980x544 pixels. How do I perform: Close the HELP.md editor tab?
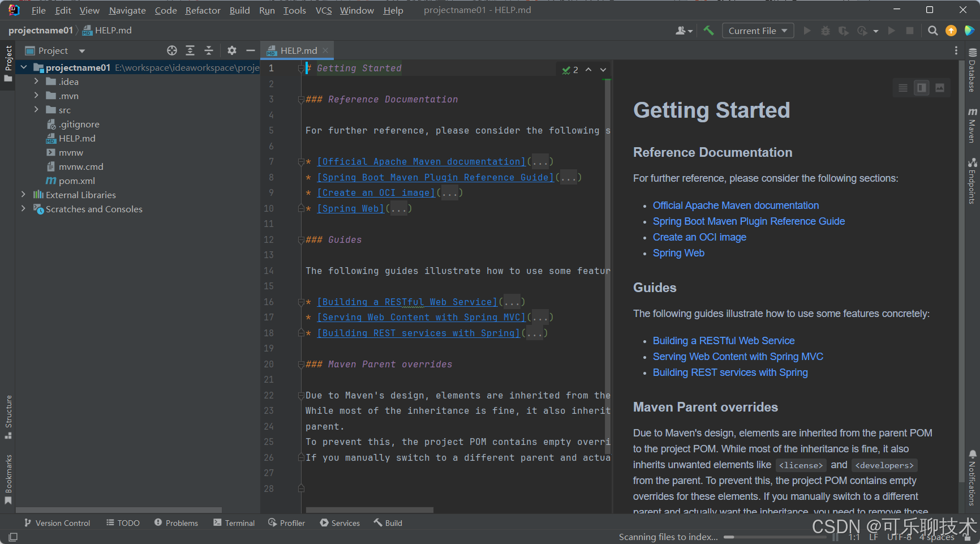pyautogui.click(x=325, y=50)
